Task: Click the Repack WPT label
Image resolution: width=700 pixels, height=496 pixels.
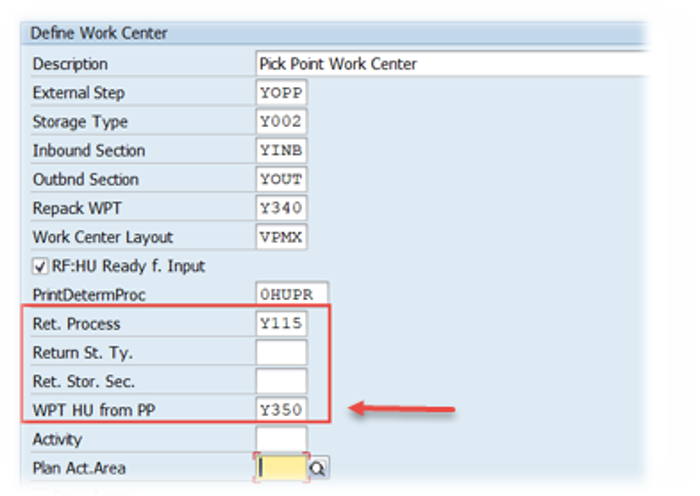Action: point(77,208)
